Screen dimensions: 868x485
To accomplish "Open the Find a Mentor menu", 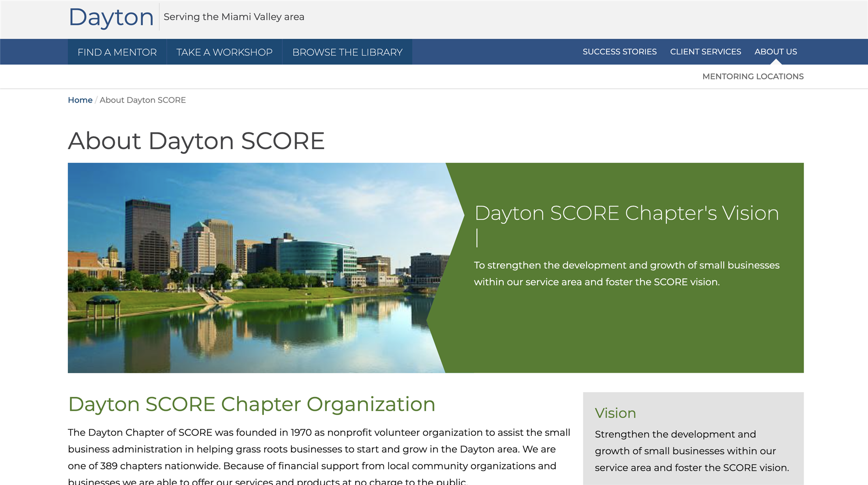I will [x=117, y=52].
